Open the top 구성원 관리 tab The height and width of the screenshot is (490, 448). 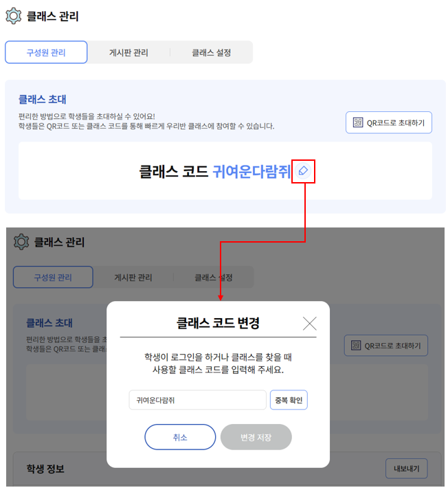point(46,52)
